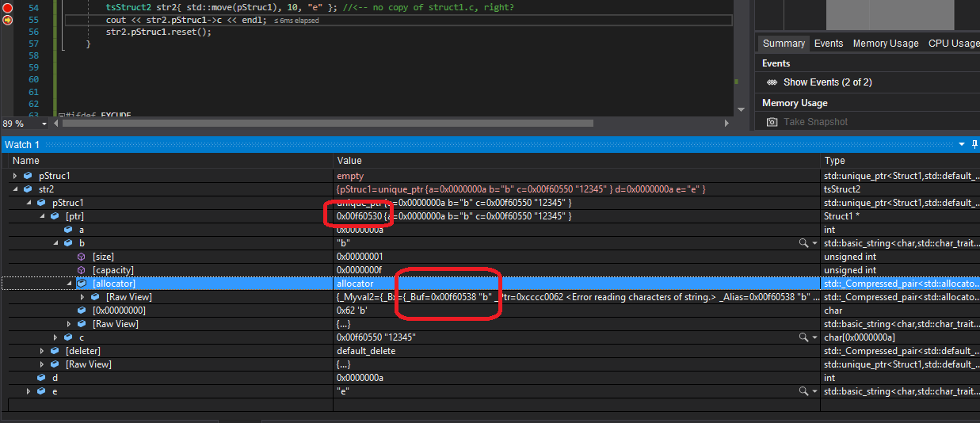The width and height of the screenshot is (980, 423).
Task: Open the Watch 1 window options dropdown arrow
Action: [963, 144]
